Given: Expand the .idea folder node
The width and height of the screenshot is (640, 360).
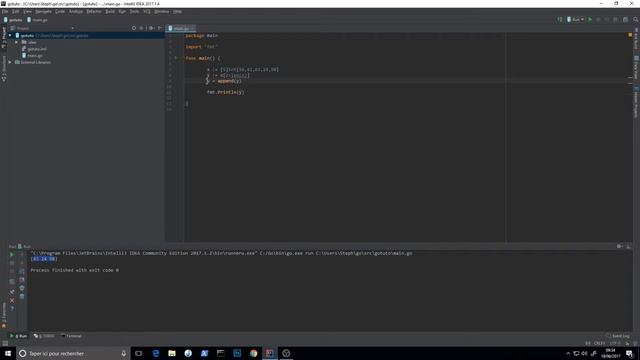Looking at the screenshot, I should [x=17, y=42].
